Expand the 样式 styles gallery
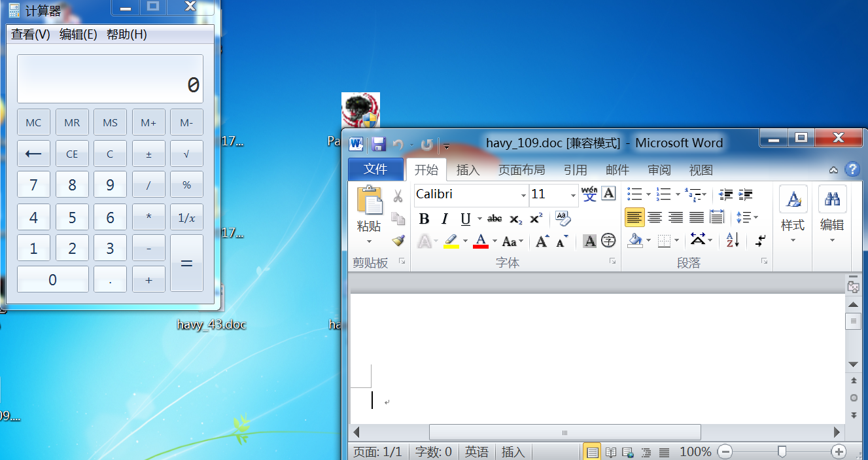This screenshot has height=460, width=868. coord(793,216)
